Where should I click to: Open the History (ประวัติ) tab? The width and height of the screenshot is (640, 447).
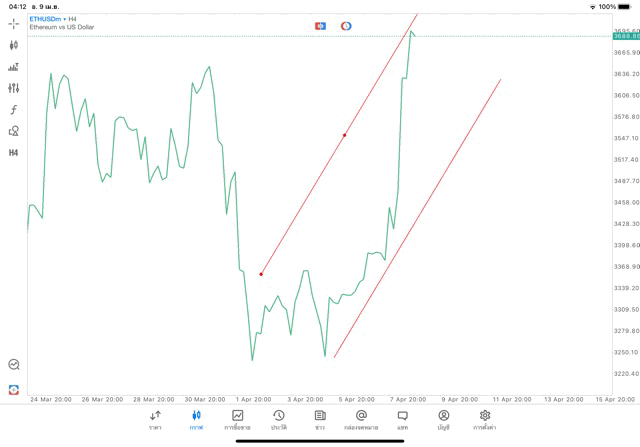(x=279, y=420)
